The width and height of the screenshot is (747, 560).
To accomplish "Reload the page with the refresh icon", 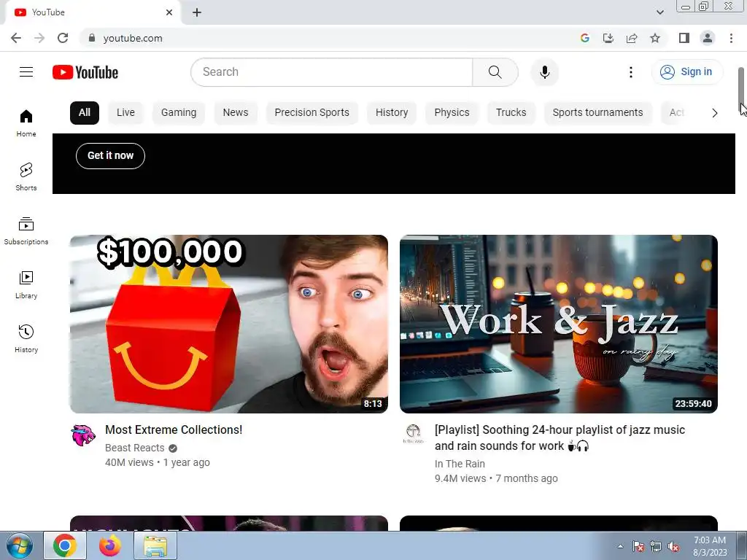I will 63,38.
